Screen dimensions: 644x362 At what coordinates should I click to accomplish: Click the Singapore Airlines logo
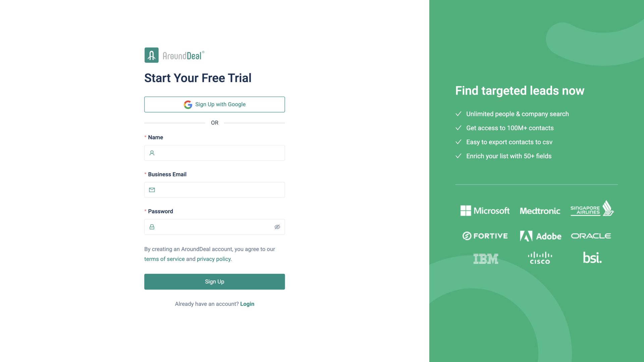click(592, 209)
